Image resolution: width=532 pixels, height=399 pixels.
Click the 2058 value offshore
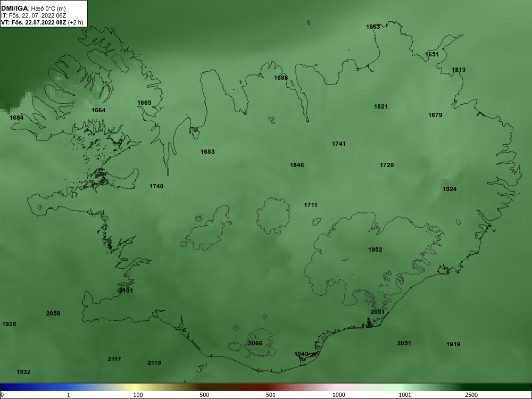click(53, 313)
